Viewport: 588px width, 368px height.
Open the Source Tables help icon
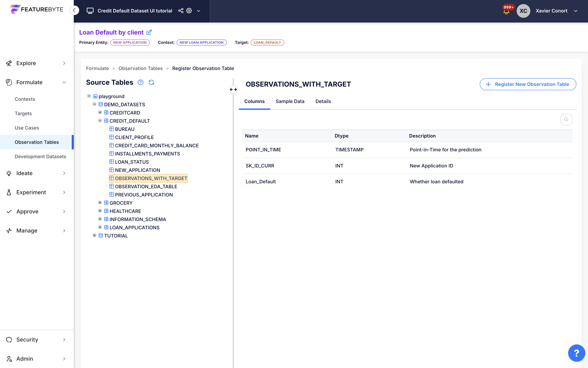tap(140, 83)
